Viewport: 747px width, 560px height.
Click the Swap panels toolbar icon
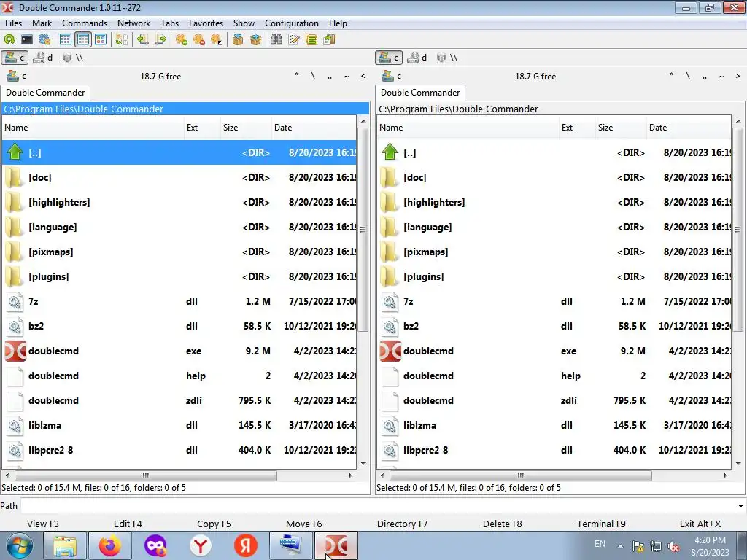pyautogui.click(x=122, y=39)
